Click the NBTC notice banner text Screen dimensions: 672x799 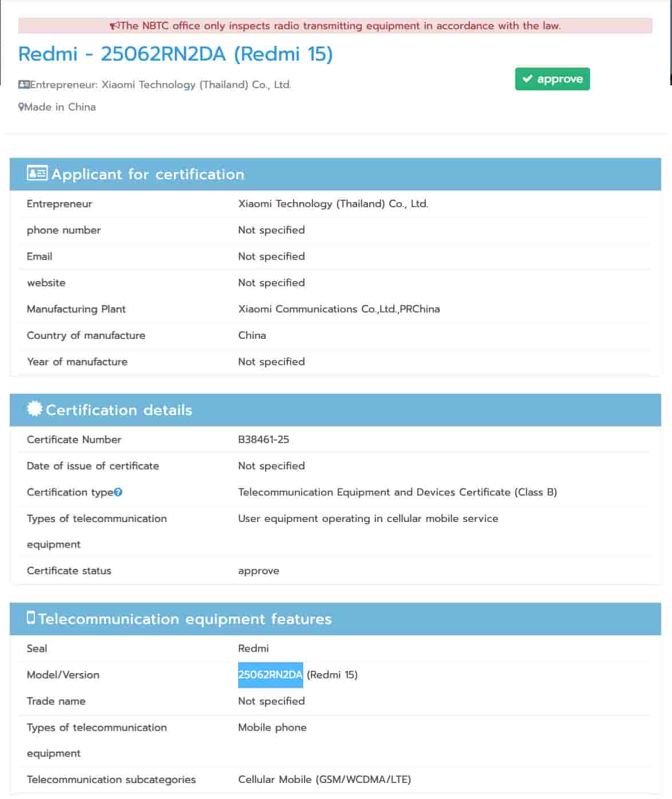pos(340,26)
